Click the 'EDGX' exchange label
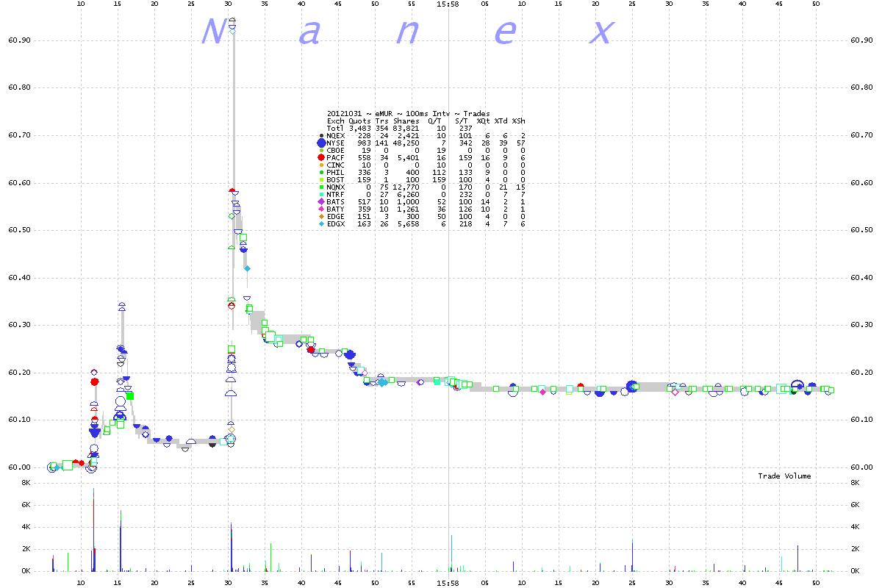This screenshot has height=588, width=882. click(336, 224)
